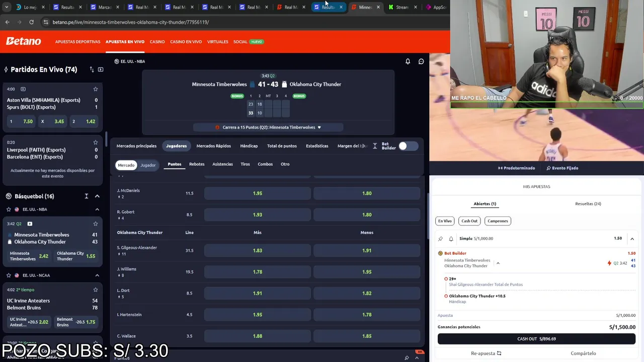Click the pin icon at the bottom panel
This screenshot has height=362, width=644.
coord(407,357)
